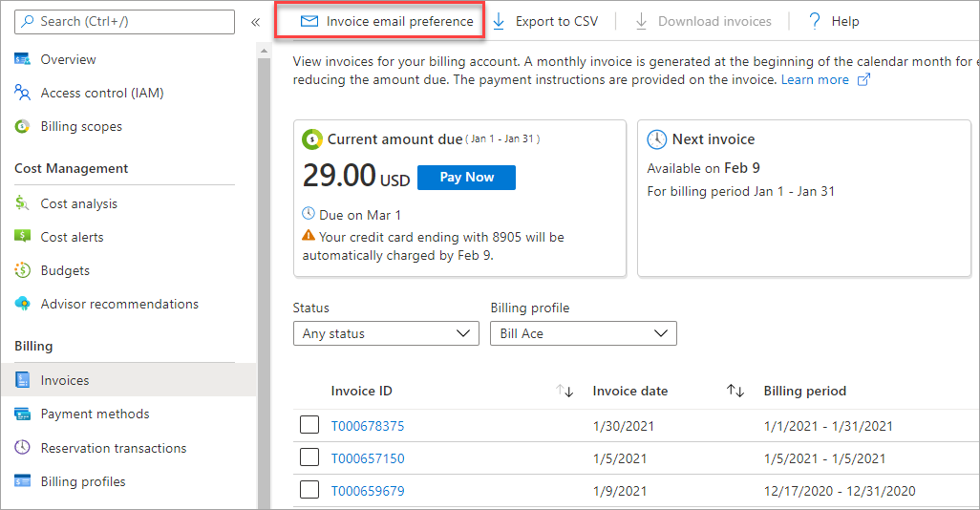The width and height of the screenshot is (980, 510).
Task: Expand the Status 'Any status' dropdown
Action: click(386, 333)
